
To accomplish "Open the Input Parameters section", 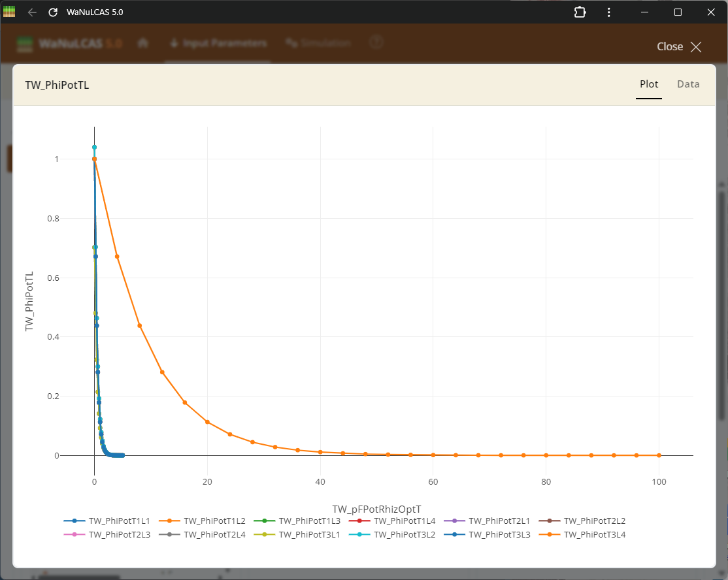I will point(218,44).
